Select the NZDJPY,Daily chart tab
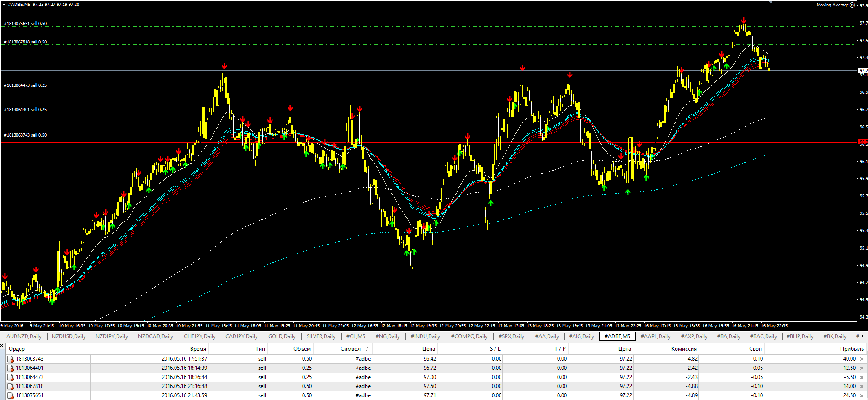The width and height of the screenshot is (868, 400). [x=112, y=336]
